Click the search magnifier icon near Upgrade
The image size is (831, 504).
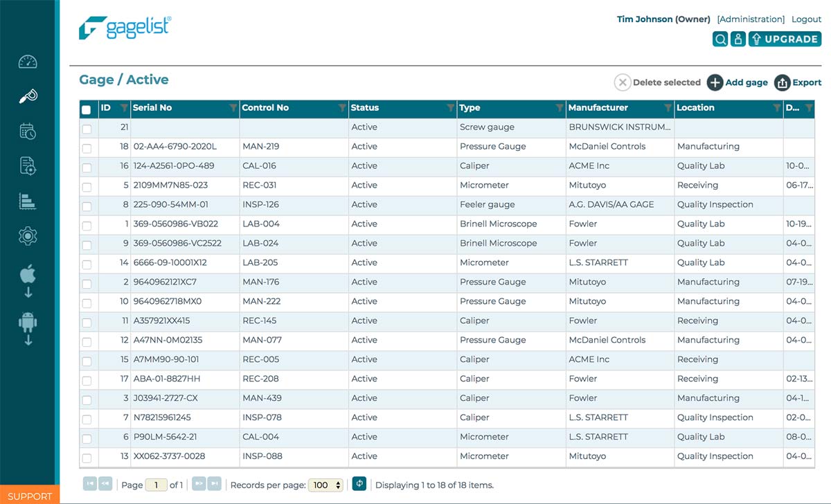[720, 39]
